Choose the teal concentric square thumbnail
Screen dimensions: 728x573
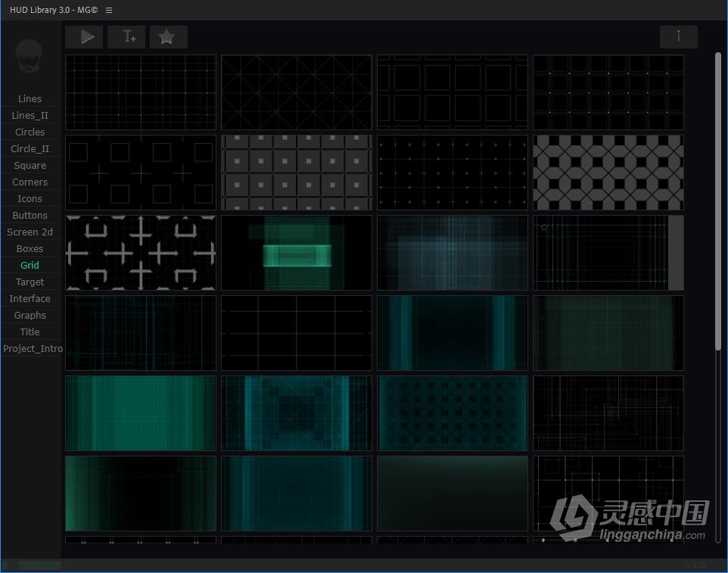(297, 413)
